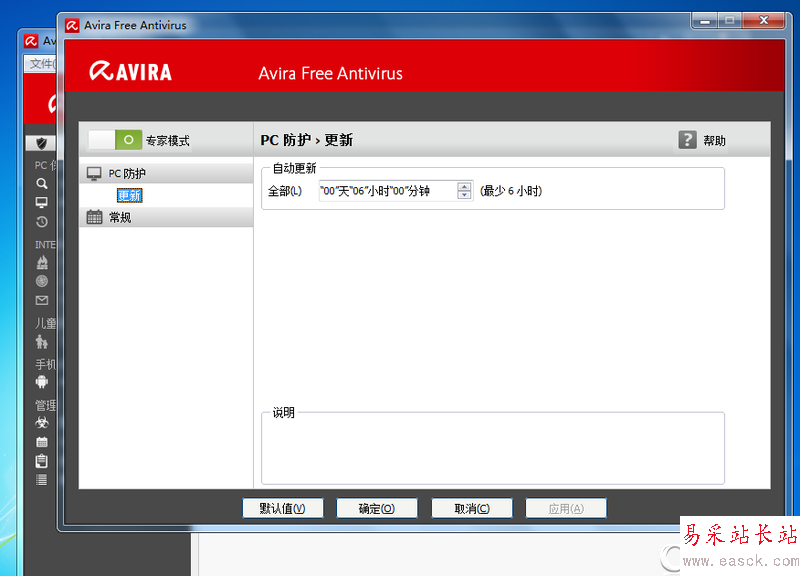Increase update interval with up spinner arrow
The height and width of the screenshot is (576, 800).
(x=464, y=186)
